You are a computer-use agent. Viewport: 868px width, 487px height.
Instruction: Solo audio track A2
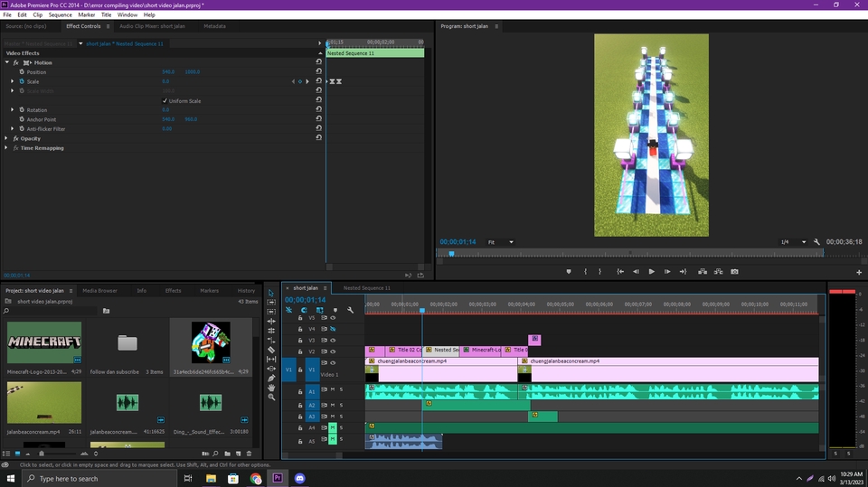(341, 405)
